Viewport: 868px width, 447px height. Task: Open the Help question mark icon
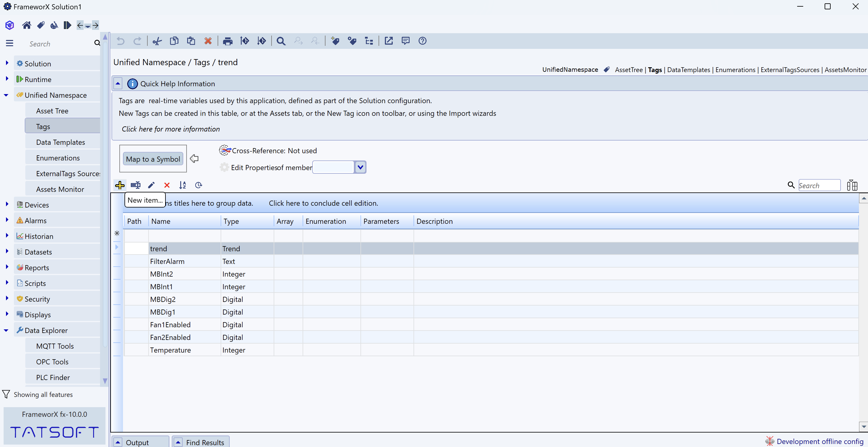click(x=422, y=41)
